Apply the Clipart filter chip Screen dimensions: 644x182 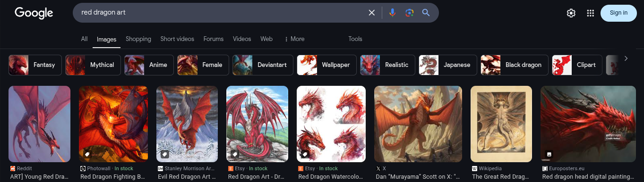click(577, 65)
